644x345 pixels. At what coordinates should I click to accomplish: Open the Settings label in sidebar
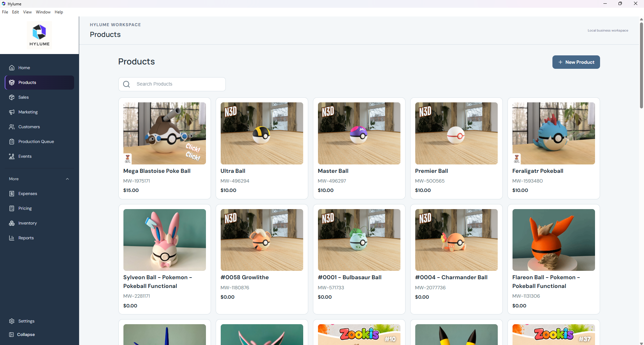(26, 321)
